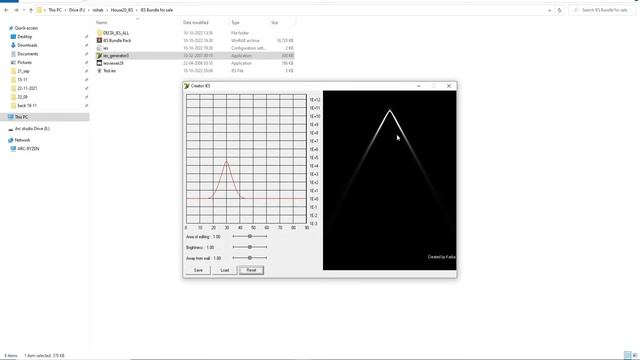640x360 pixels.
Task: Click the light preview render panel
Action: click(389, 180)
